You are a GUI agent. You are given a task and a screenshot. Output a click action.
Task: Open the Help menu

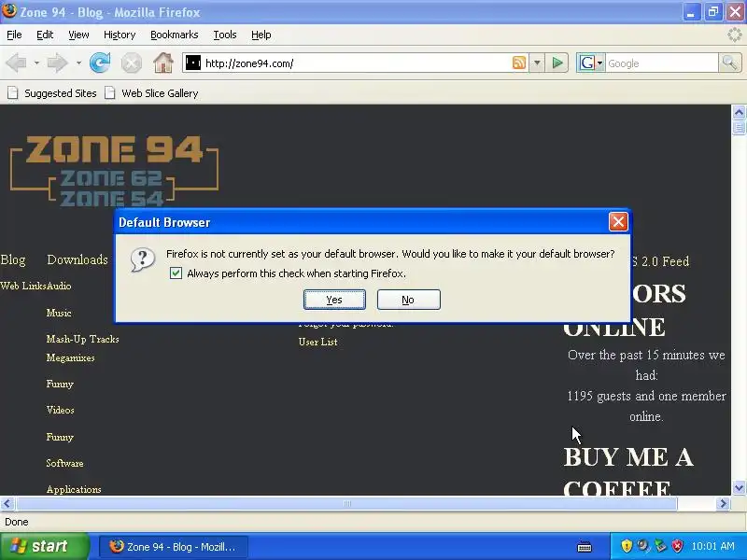[x=261, y=35]
